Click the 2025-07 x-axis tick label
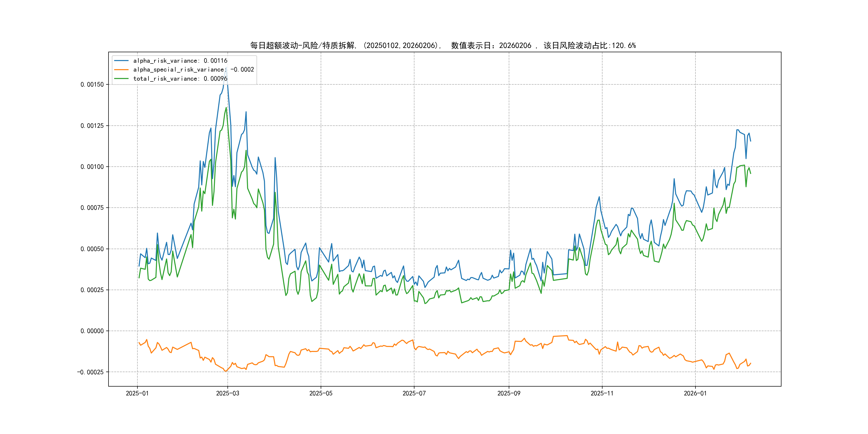868x434 pixels. [414, 394]
